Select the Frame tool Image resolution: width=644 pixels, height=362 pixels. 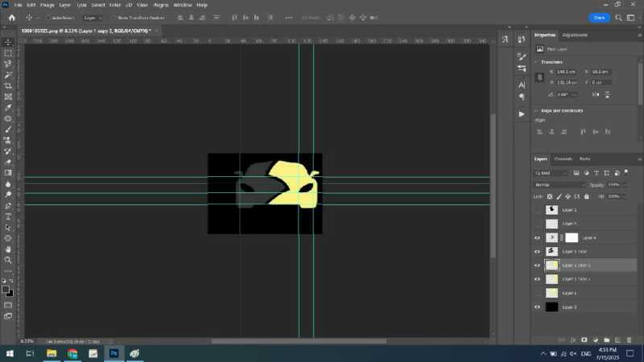8,97
